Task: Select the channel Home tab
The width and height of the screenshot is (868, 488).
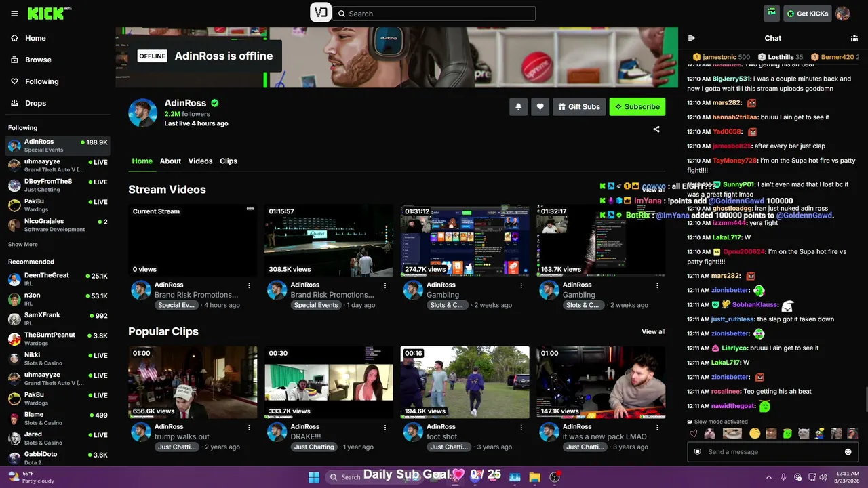Action: point(142,161)
